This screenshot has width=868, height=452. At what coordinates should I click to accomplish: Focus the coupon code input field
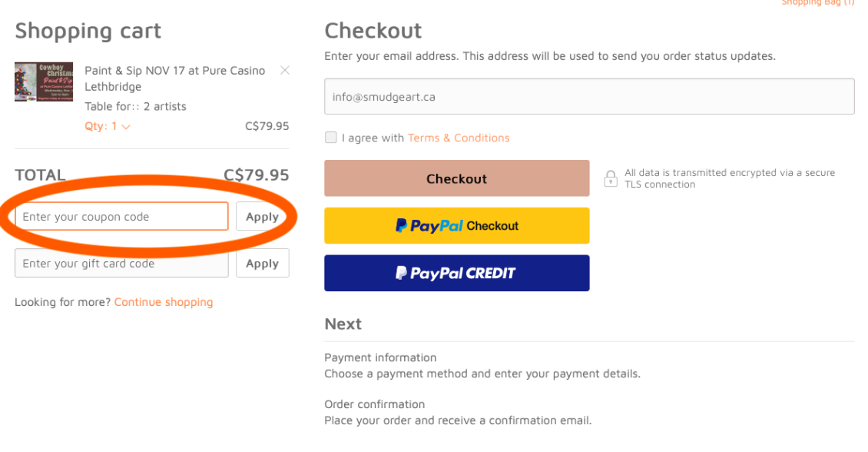(121, 217)
